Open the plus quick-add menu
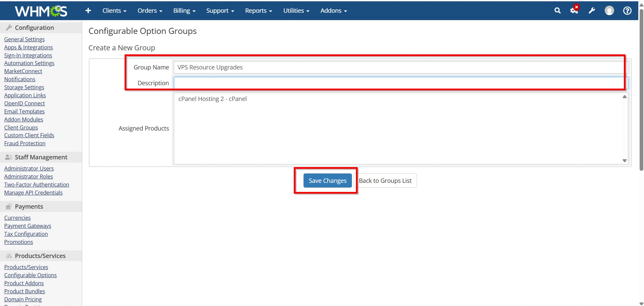The image size is (644, 306). coord(88,11)
